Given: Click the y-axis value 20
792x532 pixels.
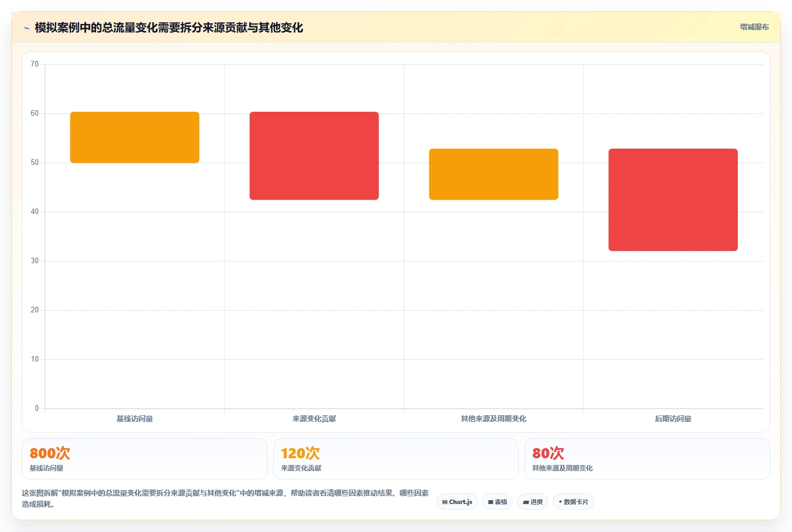Looking at the screenshot, I should tap(35, 310).
